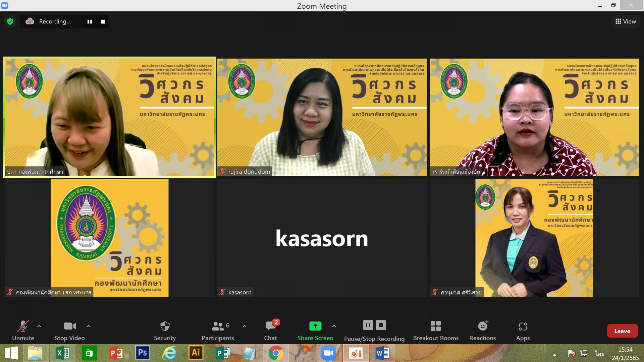The height and width of the screenshot is (362, 644).
Task: Open the orange taskbar app beside Word
Action: [356, 353]
